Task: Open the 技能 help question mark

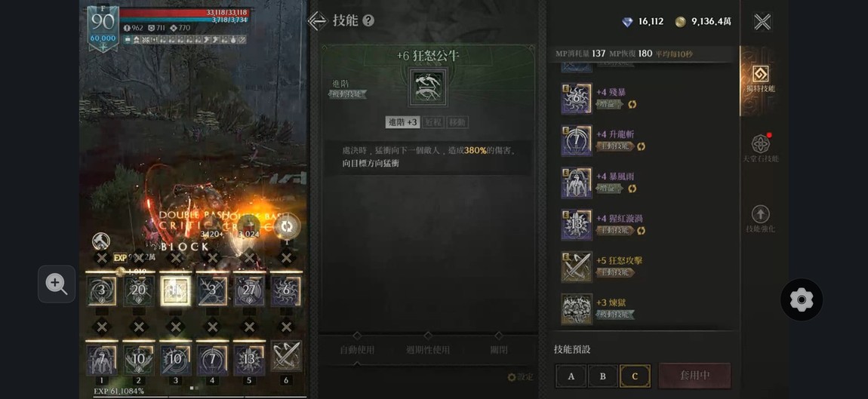Action: pyautogui.click(x=368, y=21)
